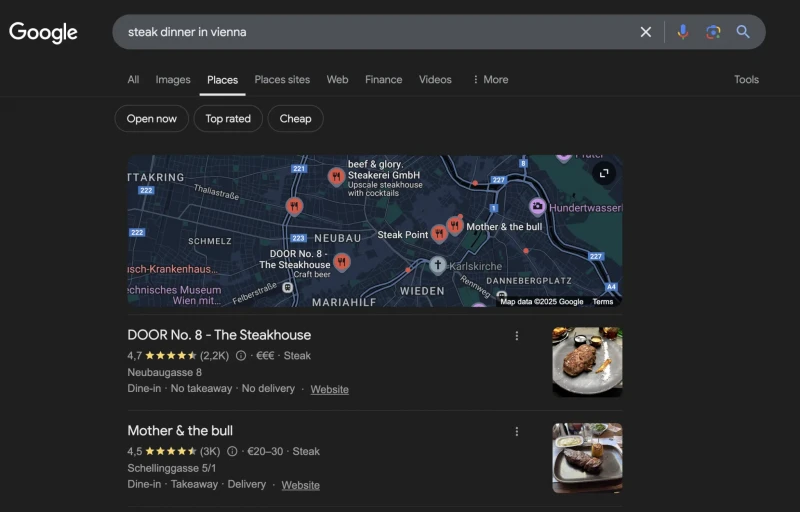
Task: Clear the search box with the X icon
Action: pos(645,32)
